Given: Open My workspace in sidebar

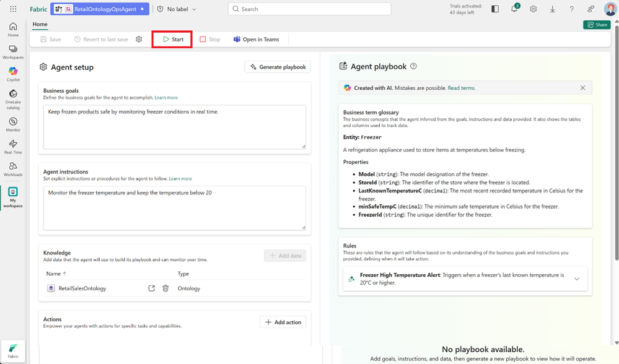Looking at the screenshot, I should 13,197.
